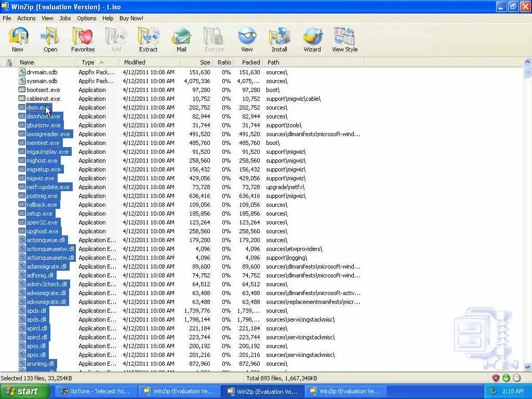Open the Help menu

108,18
